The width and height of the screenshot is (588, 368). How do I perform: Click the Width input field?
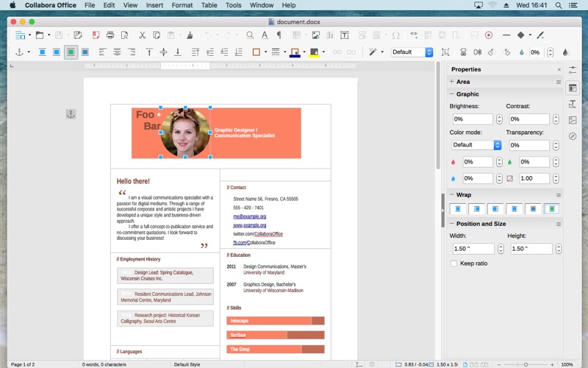coord(473,249)
